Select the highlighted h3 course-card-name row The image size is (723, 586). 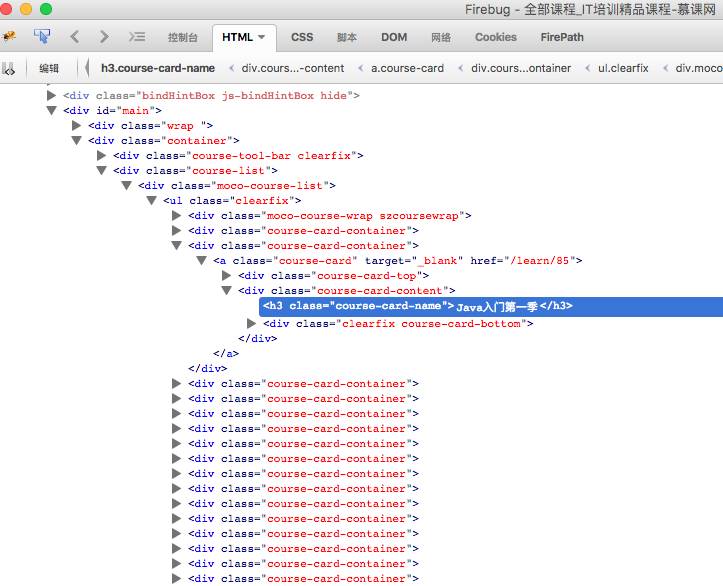(491, 307)
